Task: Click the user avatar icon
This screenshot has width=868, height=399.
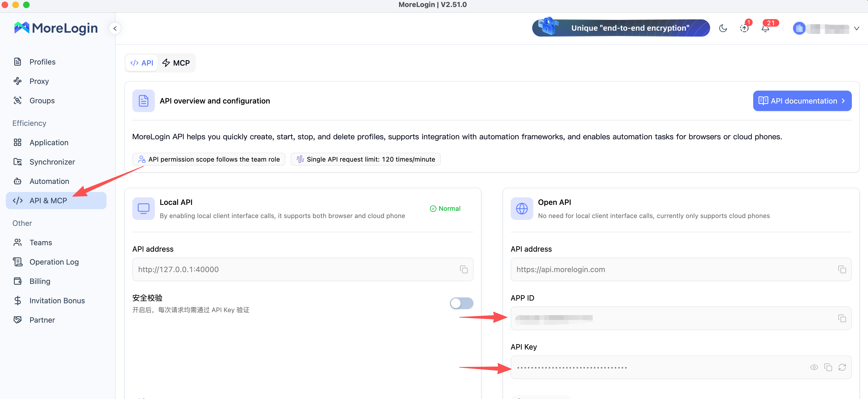Action: click(x=799, y=28)
